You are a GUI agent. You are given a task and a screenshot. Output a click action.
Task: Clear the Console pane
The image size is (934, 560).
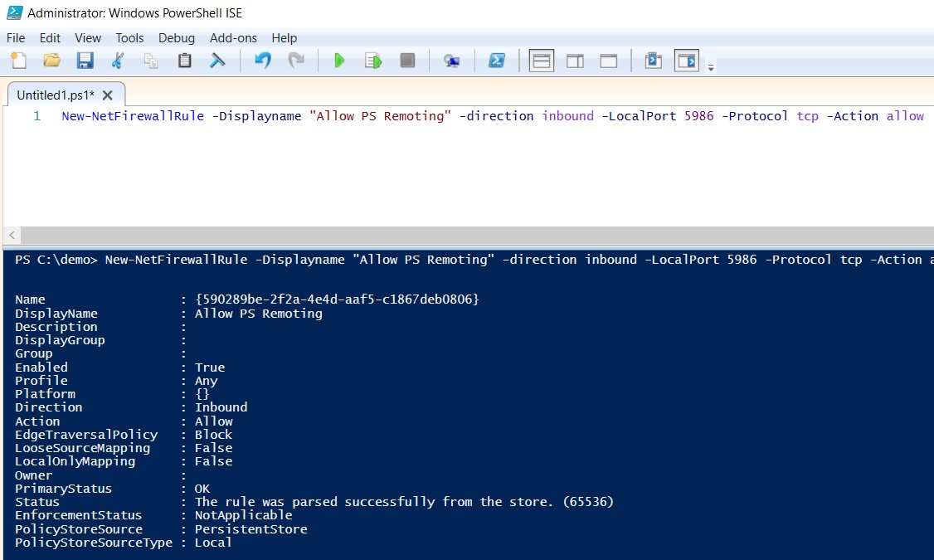click(217, 60)
